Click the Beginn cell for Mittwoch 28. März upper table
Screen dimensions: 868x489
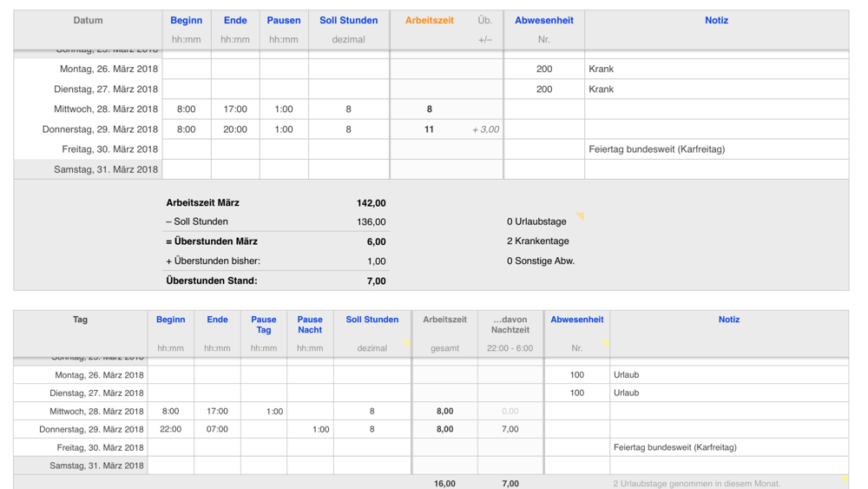click(x=186, y=109)
